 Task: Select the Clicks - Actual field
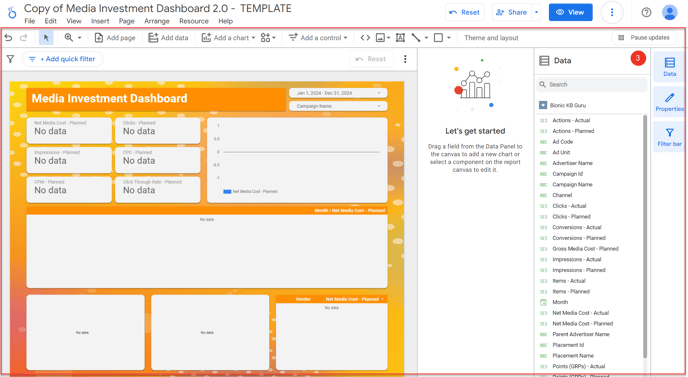pos(569,206)
